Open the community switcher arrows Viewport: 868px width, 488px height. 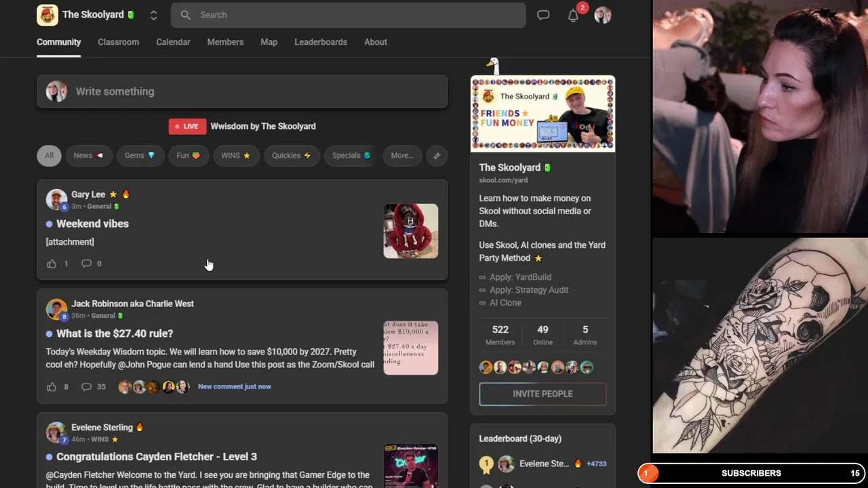pyautogui.click(x=154, y=15)
